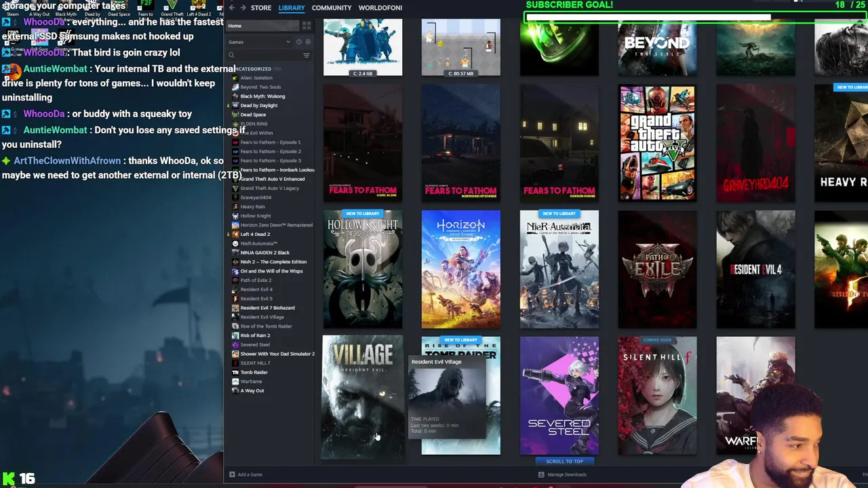Viewport: 868px width, 488px height.
Task: Select Horizon Zero Dawn Remastered entry
Action: coord(277,225)
